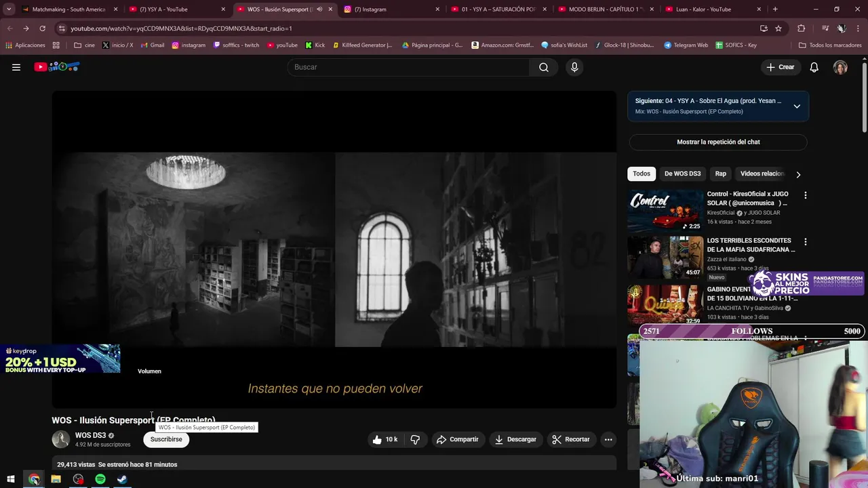This screenshot has height=488, width=868.
Task: Open Steam from the taskbar
Action: [122, 479]
